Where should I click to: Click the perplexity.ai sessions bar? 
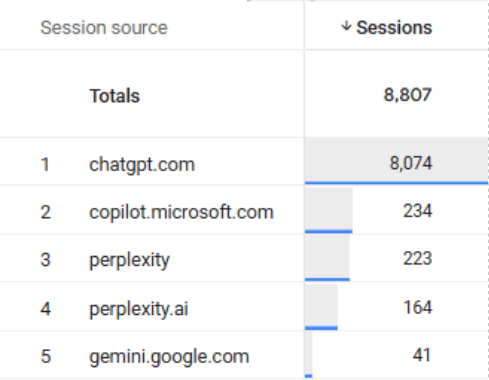click(x=321, y=307)
